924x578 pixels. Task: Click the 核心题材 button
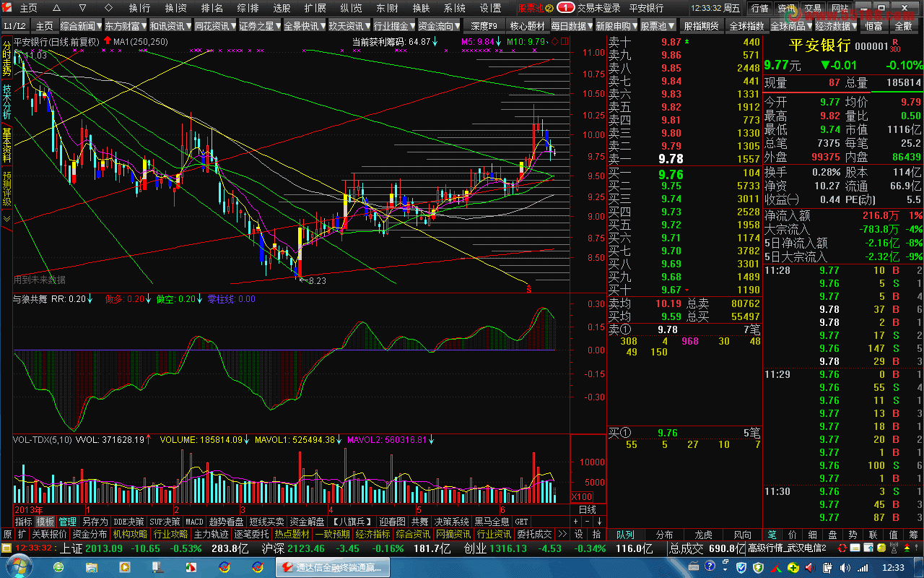click(528, 26)
